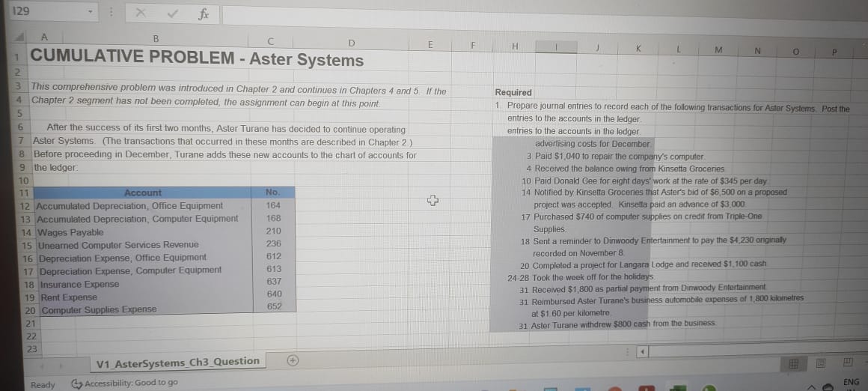Image resolution: width=868 pixels, height=391 pixels.
Task: Select column K header
Action: point(638,49)
